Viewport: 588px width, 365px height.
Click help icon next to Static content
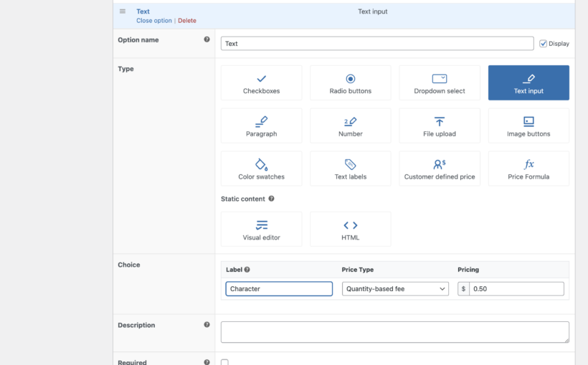(x=271, y=199)
